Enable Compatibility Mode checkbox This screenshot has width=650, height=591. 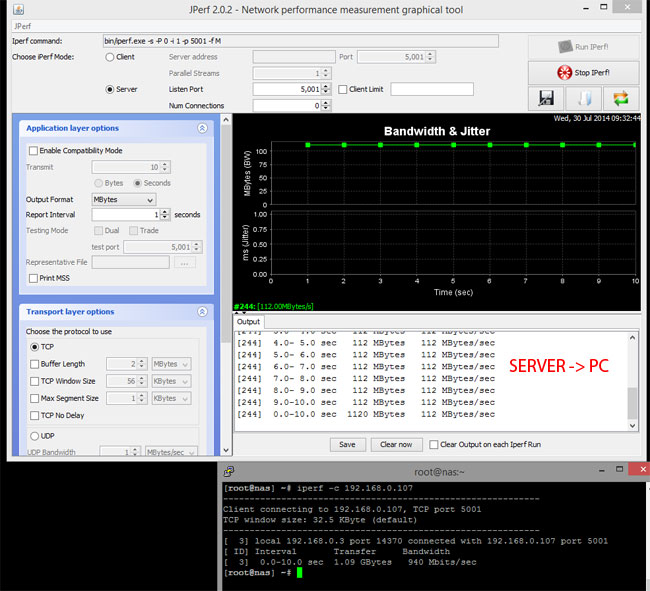[x=33, y=150]
